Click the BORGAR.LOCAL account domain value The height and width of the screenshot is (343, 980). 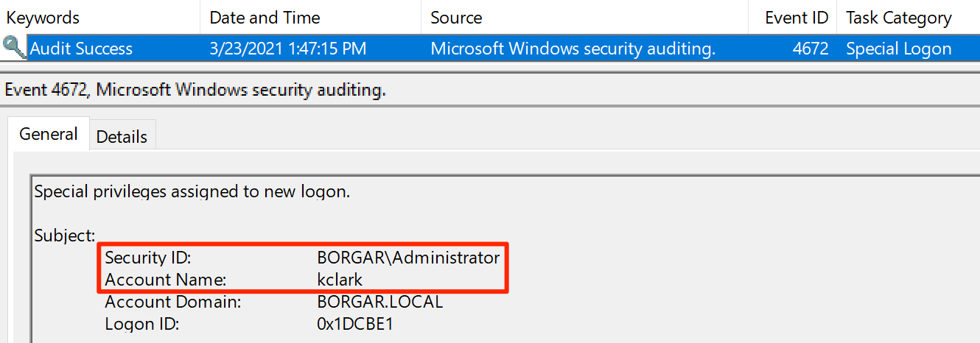pyautogui.click(x=379, y=302)
